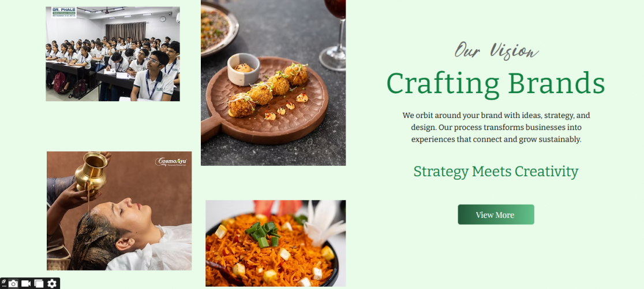Click the Dr. Phale logo in the classroom photo
This screenshot has height=289, width=644.
(63, 12)
